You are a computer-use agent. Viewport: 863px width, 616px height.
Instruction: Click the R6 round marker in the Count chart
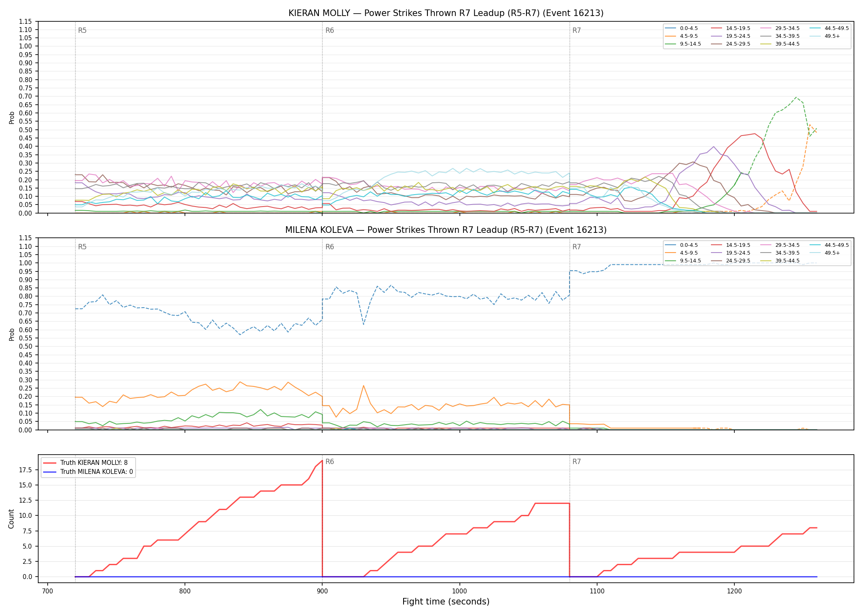pyautogui.click(x=330, y=462)
